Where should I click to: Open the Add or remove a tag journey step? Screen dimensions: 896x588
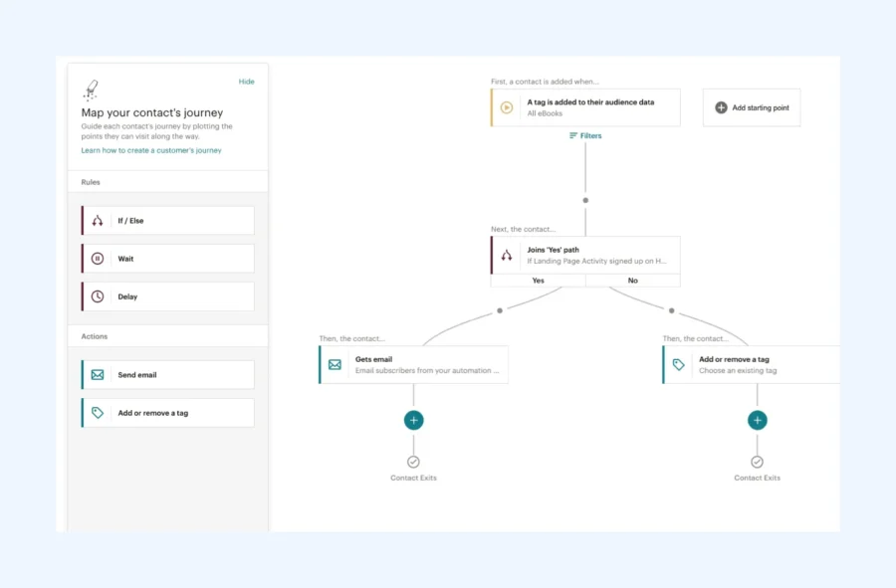tap(751, 364)
